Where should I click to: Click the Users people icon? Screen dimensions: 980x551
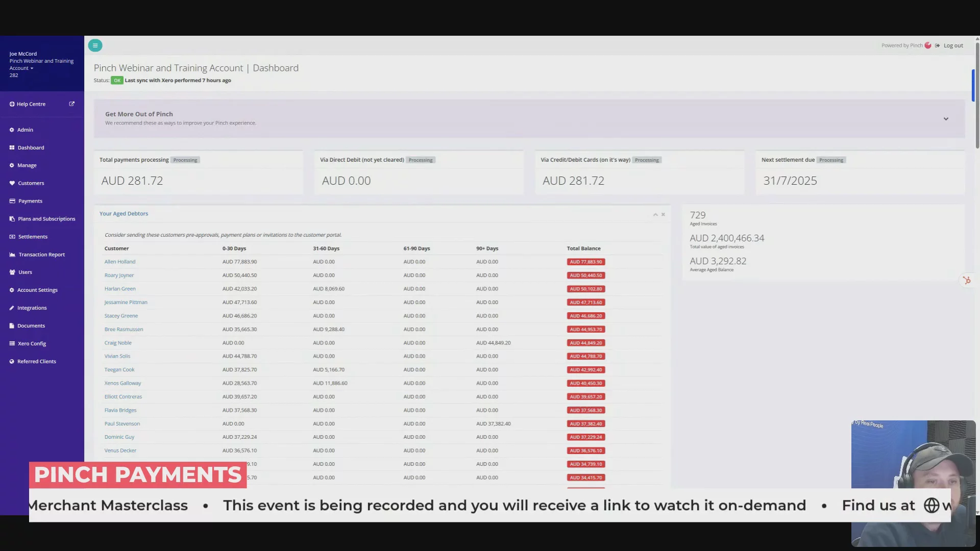click(12, 272)
